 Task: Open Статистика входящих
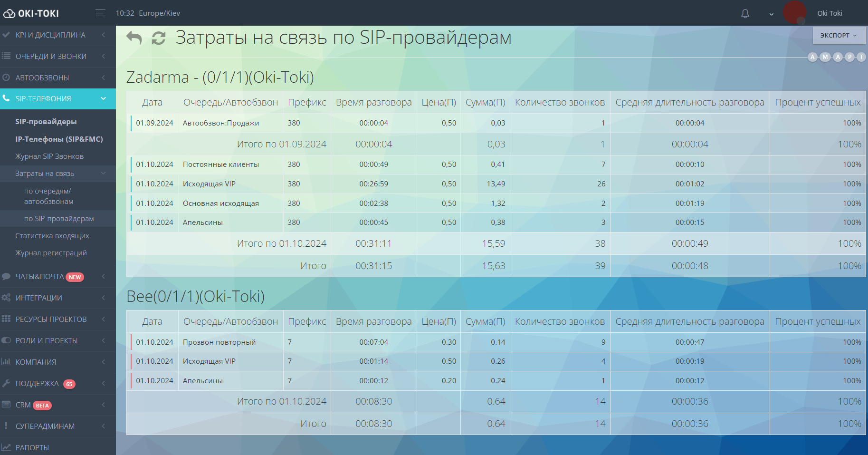point(52,236)
